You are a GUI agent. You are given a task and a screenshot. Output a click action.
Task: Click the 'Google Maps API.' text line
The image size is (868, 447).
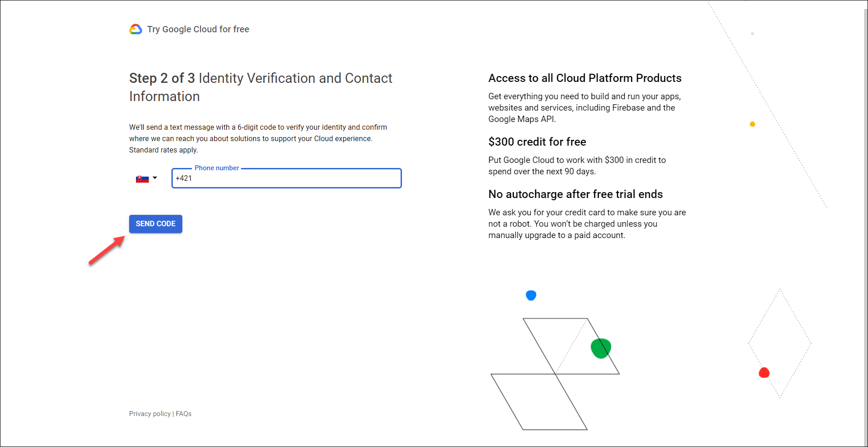pos(522,119)
